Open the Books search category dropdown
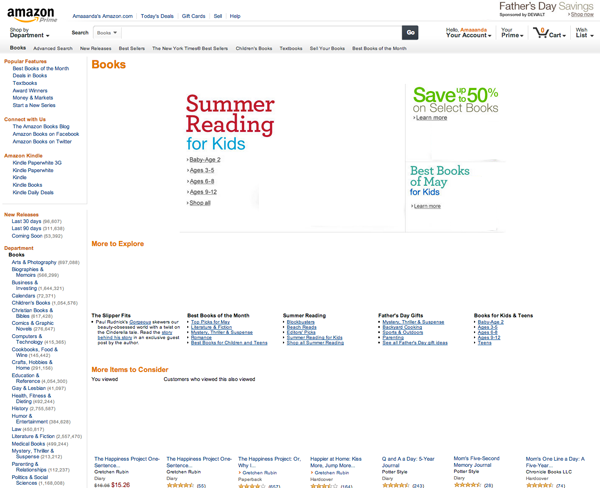Image resolution: width=600 pixels, height=488 pixels. [x=107, y=33]
